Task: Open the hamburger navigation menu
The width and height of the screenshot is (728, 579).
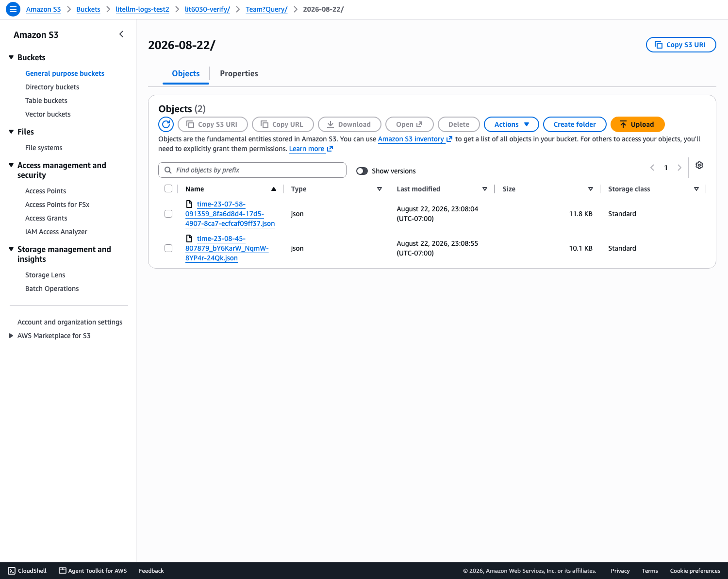Action: [13, 9]
